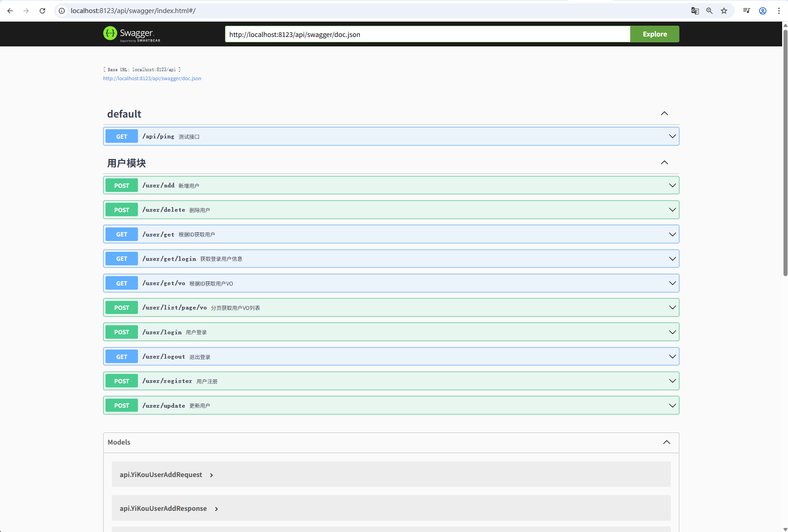788x532 pixels.
Task: Click the Base URL localhost:8123/api text
Action: tap(142, 70)
